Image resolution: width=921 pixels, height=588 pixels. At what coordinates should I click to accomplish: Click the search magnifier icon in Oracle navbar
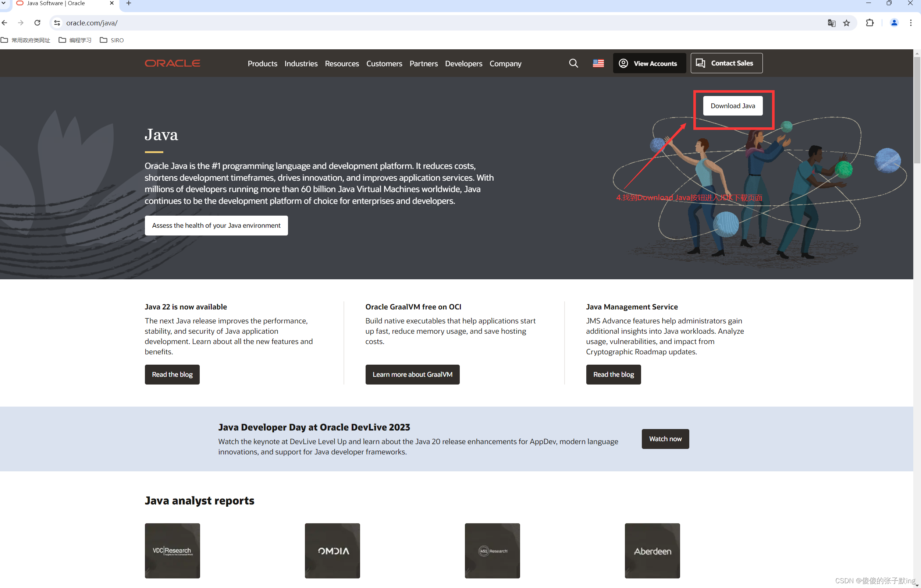pos(573,63)
